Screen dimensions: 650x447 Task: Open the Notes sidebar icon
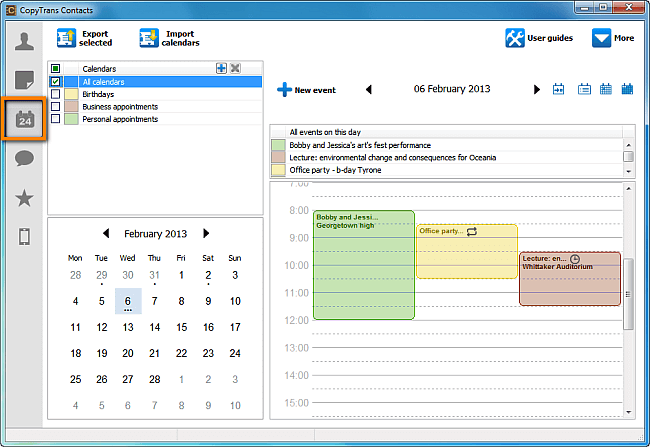coord(24,80)
